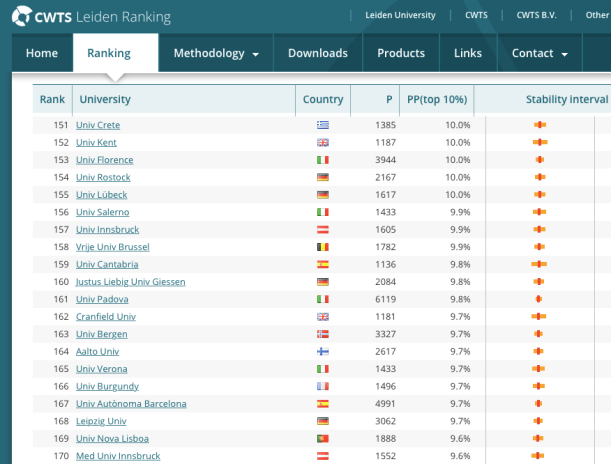
Task: Open the Contact dropdown menu
Action: point(539,53)
